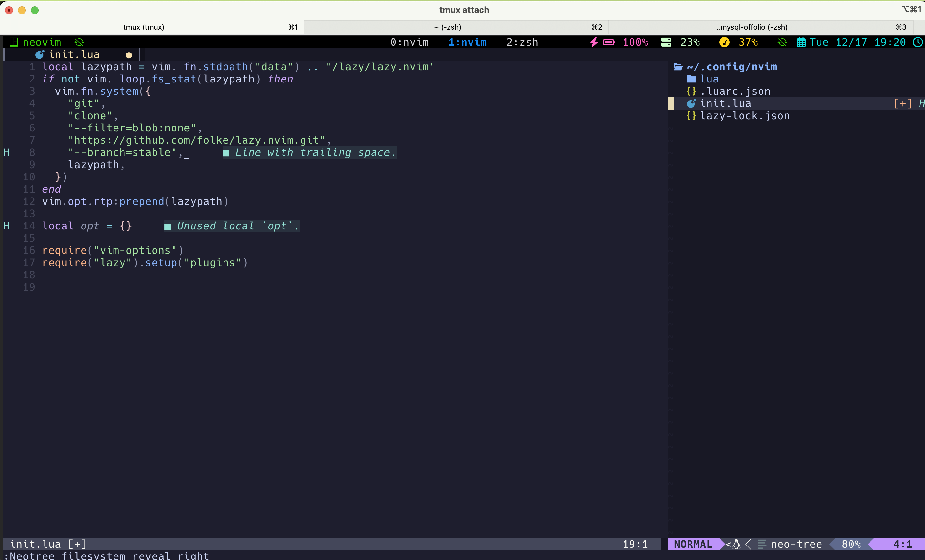Click the yellow gauge icon beside 37%
This screenshot has height=560, width=925.
pos(724,43)
